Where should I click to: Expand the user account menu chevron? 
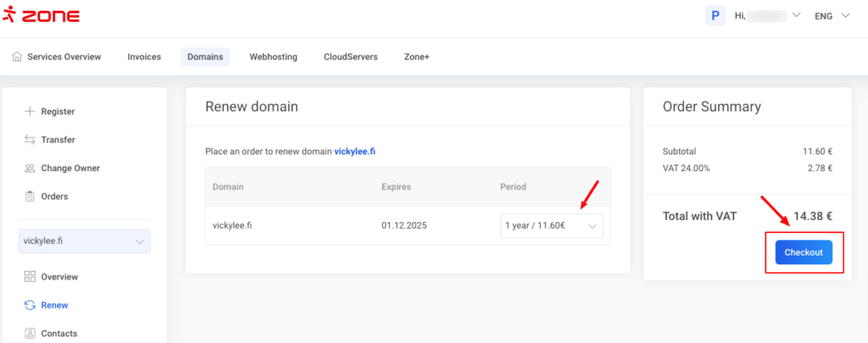796,15
